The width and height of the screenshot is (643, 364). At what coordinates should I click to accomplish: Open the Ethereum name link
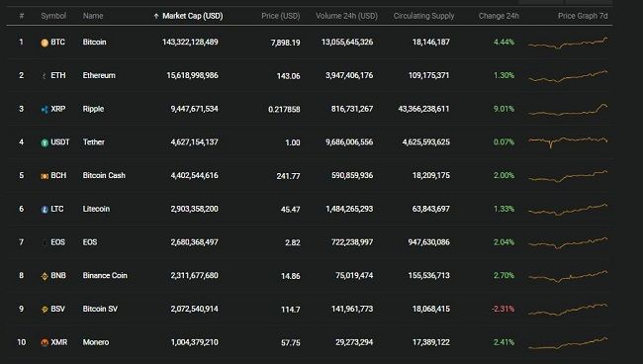coord(99,75)
